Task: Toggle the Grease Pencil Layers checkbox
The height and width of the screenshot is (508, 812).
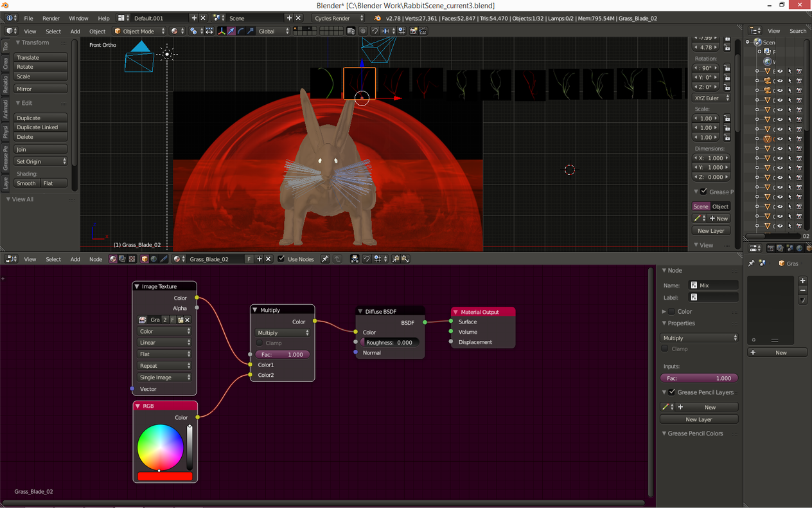Action: (x=672, y=392)
